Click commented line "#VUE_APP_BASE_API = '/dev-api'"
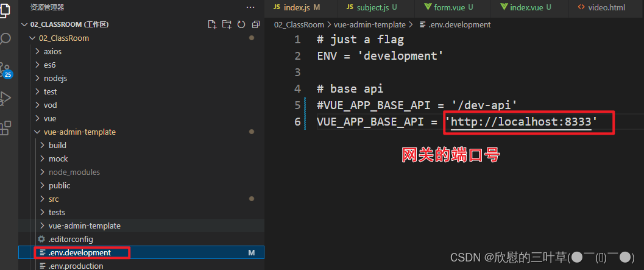644x270 pixels. (x=417, y=105)
